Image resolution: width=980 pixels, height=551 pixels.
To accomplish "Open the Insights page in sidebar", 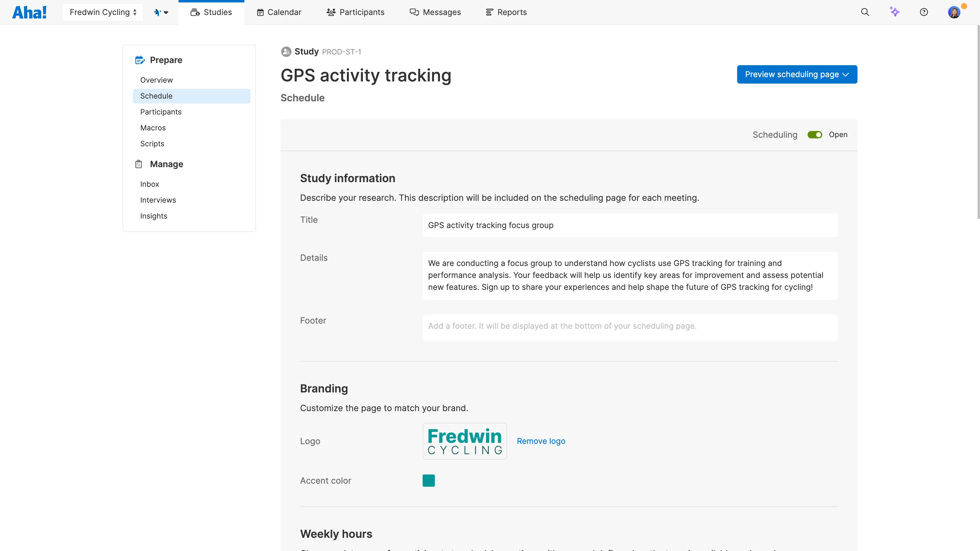I will tap(153, 216).
